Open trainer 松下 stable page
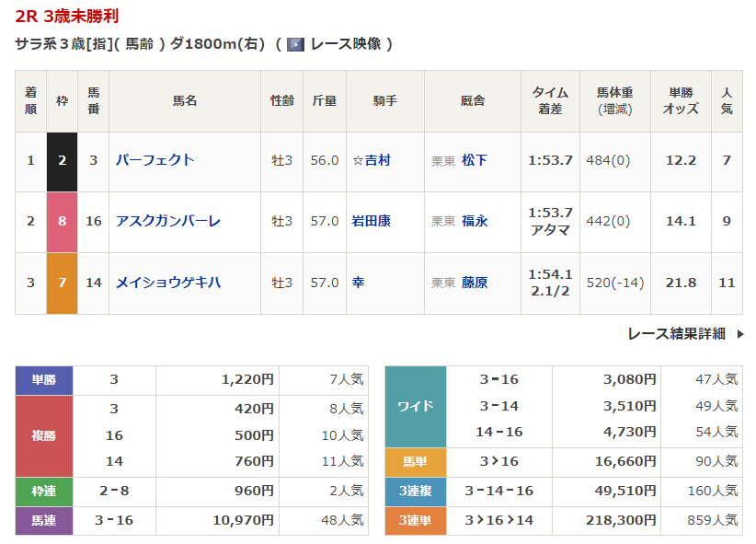This screenshot has height=544, width=756. (x=475, y=160)
